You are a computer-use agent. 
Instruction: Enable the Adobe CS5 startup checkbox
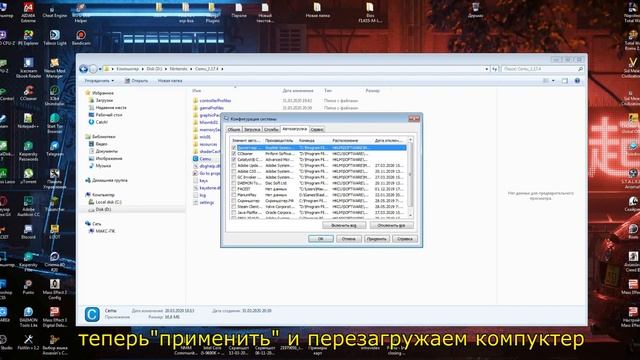tap(234, 171)
